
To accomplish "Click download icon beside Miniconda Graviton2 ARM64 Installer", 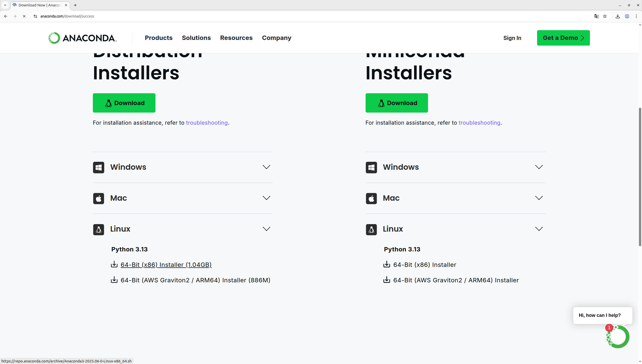I will (x=386, y=280).
